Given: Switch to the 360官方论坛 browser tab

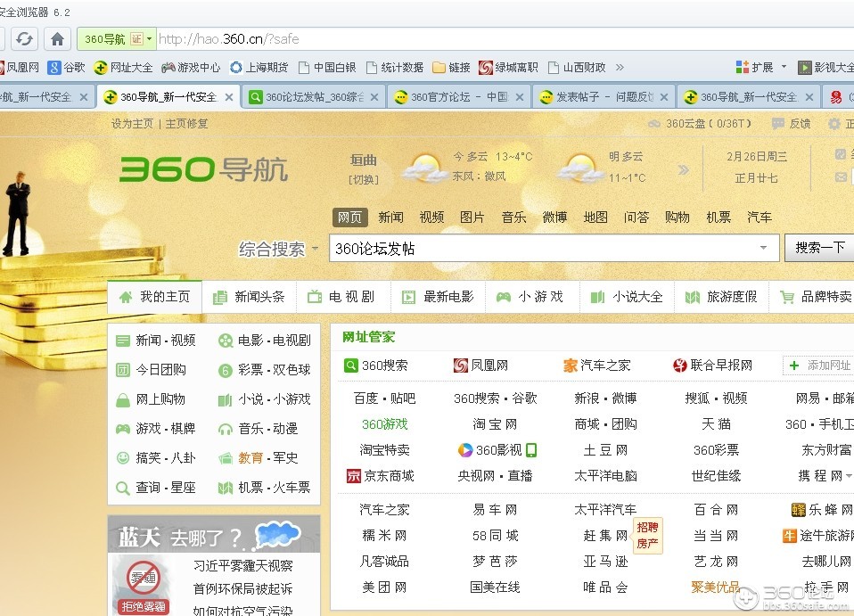Looking at the screenshot, I should coord(459,97).
